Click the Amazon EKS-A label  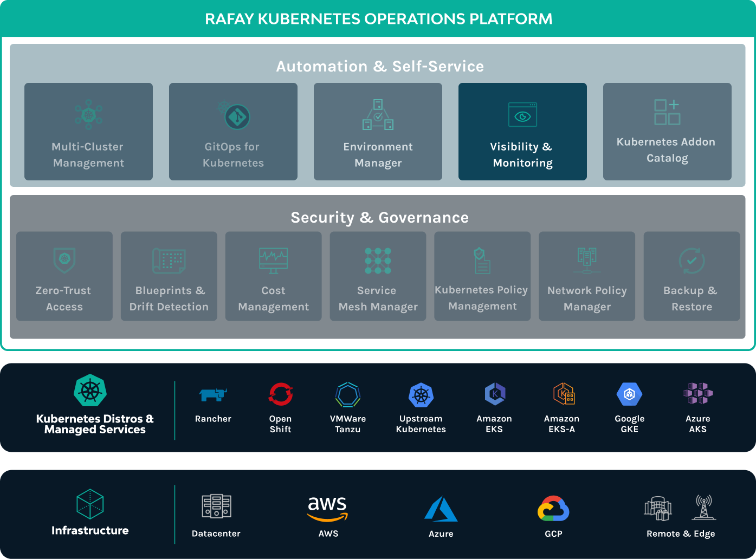click(x=561, y=424)
